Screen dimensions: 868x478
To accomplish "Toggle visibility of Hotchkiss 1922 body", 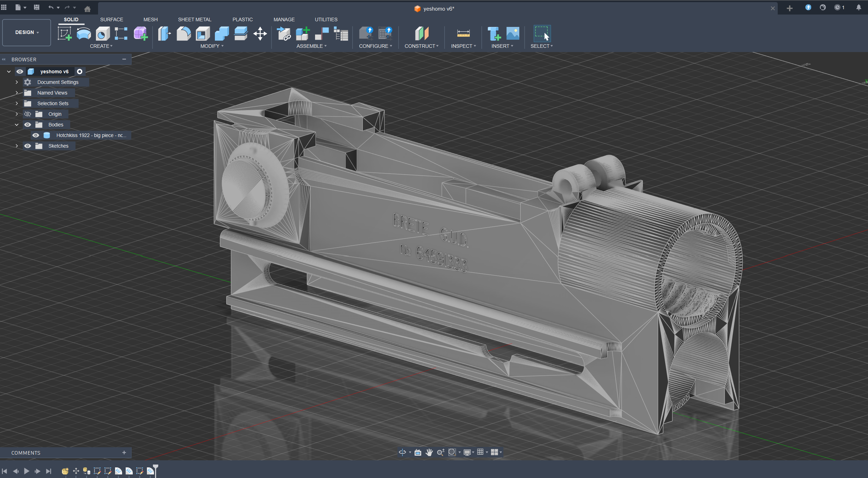I will [36, 135].
